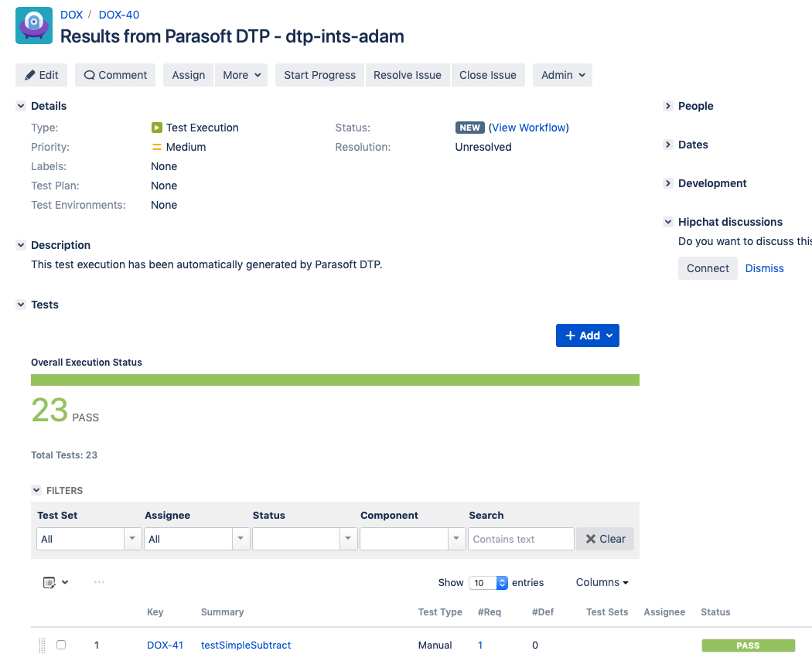Expand the Dates section
This screenshot has width=812, height=661.
pyautogui.click(x=668, y=145)
